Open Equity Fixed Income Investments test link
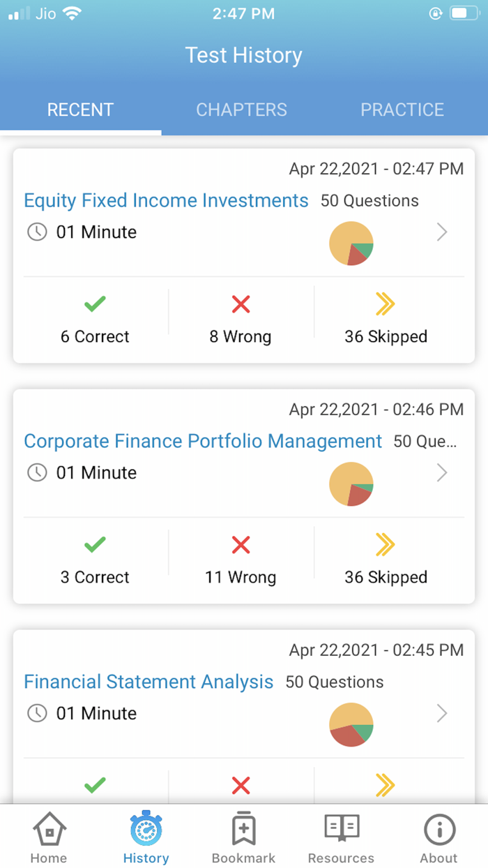488x868 pixels. 166,201
